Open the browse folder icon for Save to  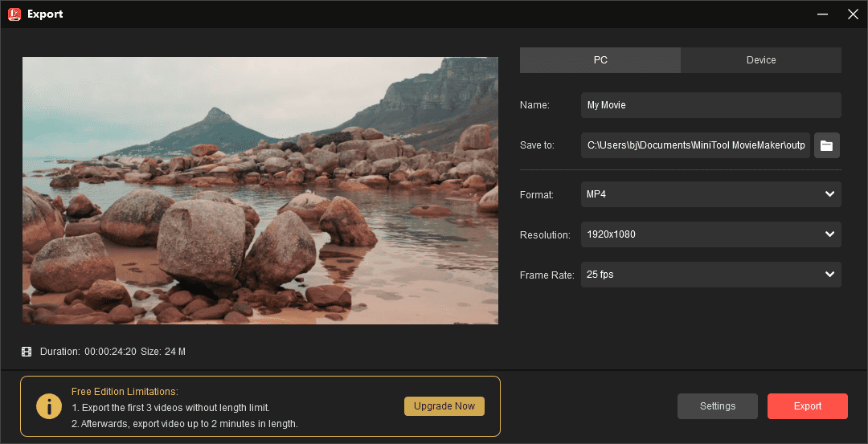[x=826, y=145]
